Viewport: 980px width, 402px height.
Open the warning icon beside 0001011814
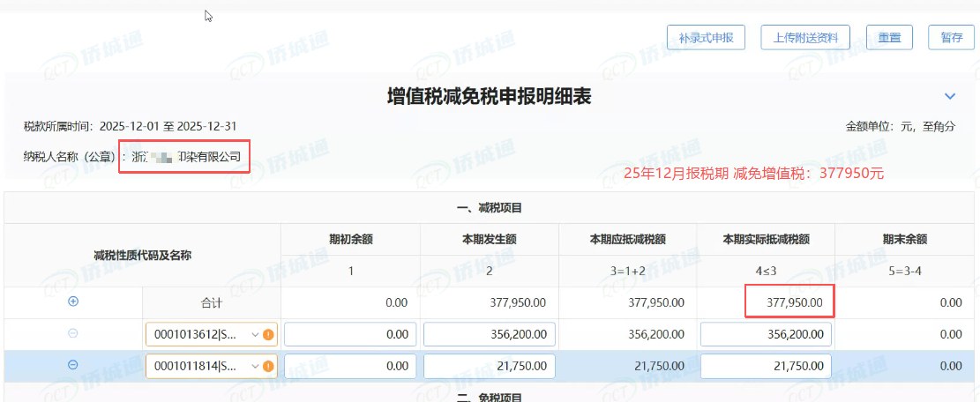(269, 366)
